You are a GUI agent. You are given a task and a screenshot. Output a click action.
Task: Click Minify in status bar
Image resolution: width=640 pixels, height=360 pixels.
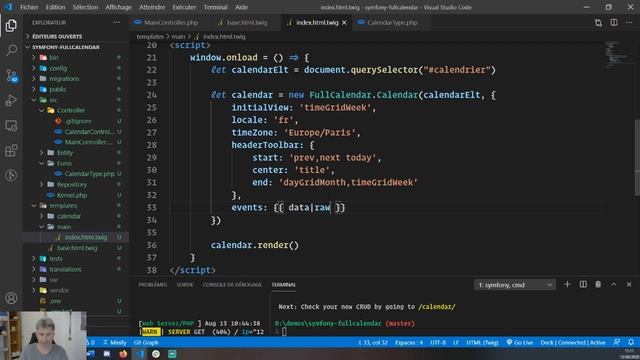pyautogui.click(x=115, y=342)
